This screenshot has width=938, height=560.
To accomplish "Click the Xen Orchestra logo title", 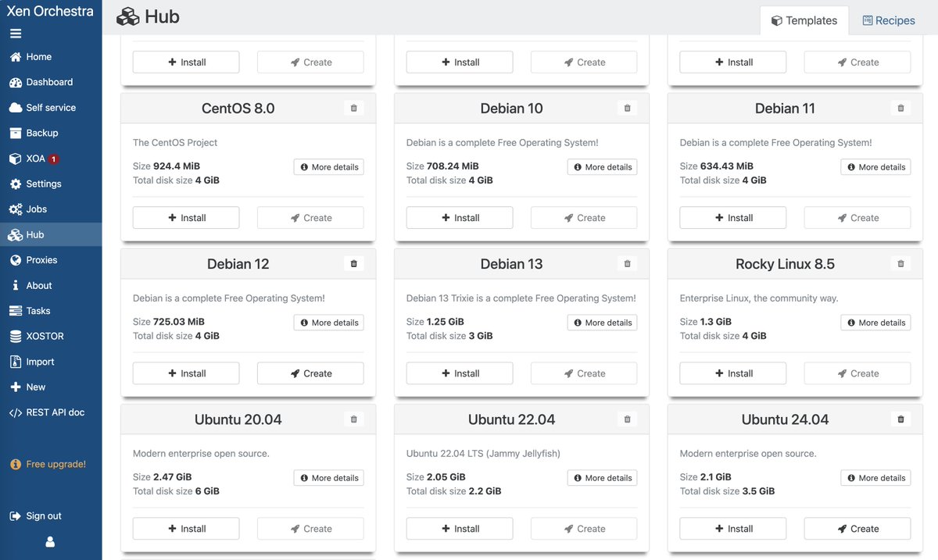I will [x=50, y=11].
